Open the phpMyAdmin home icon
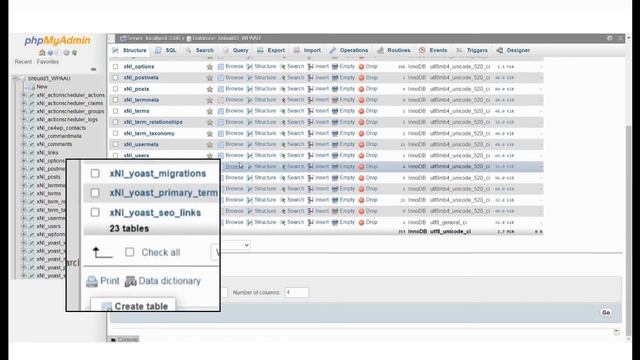The image size is (640, 360). [x=42, y=53]
